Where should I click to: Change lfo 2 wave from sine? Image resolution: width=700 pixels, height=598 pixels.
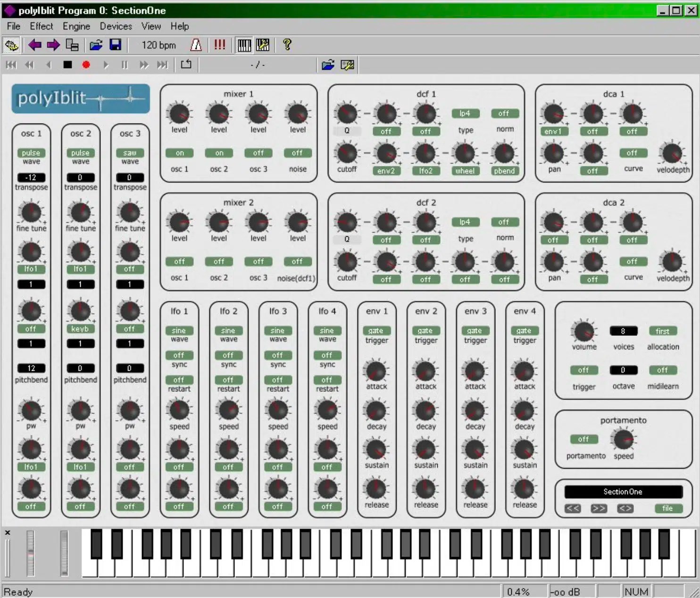228,330
